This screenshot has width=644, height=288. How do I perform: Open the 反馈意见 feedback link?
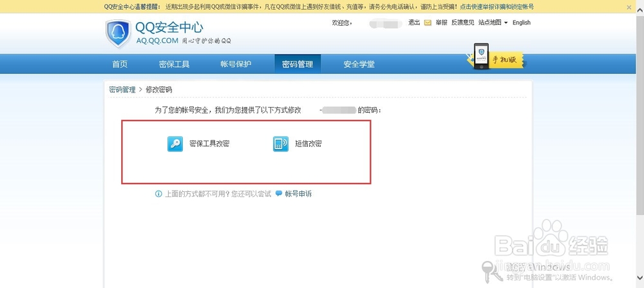tap(463, 23)
